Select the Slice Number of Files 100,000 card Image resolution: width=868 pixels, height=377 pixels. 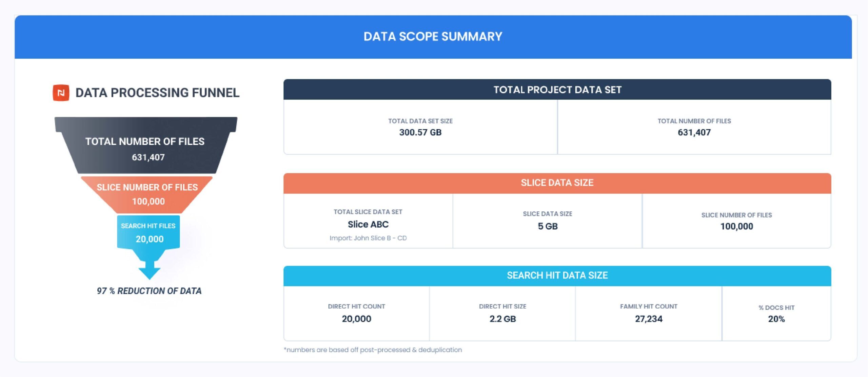[736, 221]
